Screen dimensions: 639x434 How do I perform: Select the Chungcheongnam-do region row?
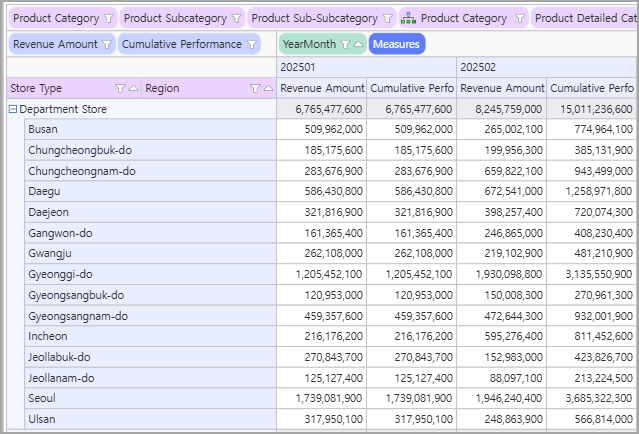[x=150, y=171]
